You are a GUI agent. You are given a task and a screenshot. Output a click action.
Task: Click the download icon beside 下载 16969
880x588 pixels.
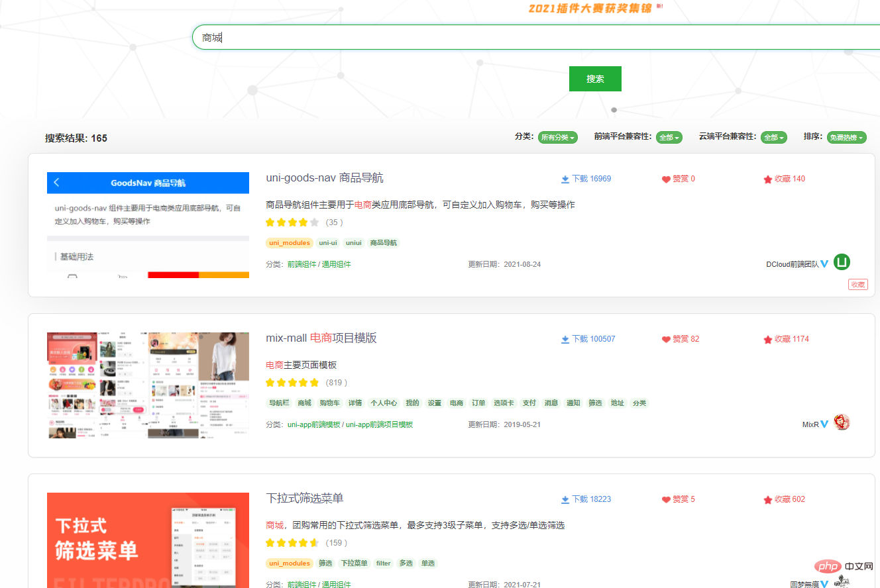tap(565, 179)
